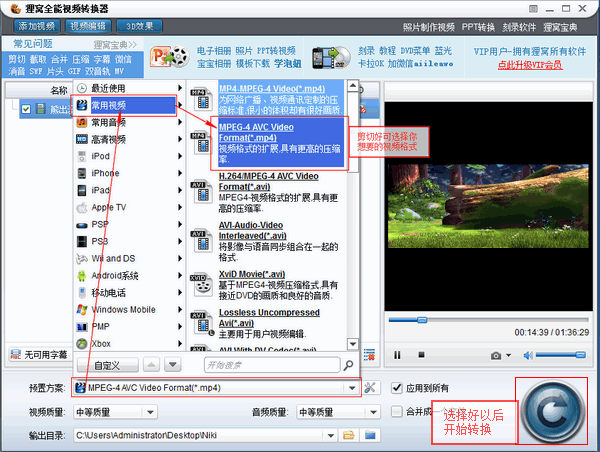Start conversion with the round convert button

552,412
